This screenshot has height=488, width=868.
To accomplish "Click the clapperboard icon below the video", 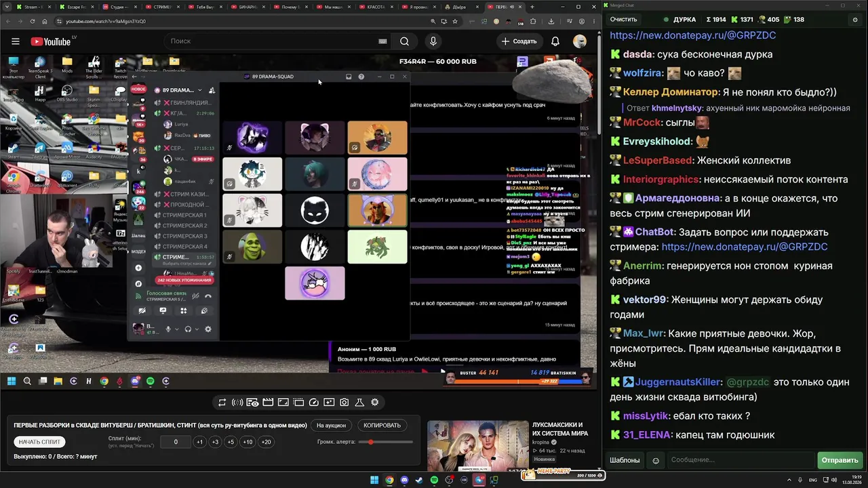I will (267, 403).
